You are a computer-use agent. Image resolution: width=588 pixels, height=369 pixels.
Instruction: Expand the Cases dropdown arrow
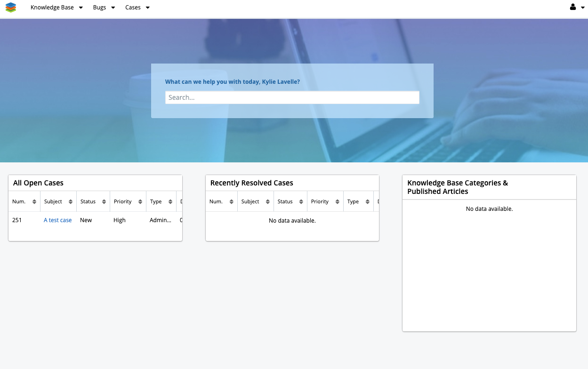(x=147, y=8)
